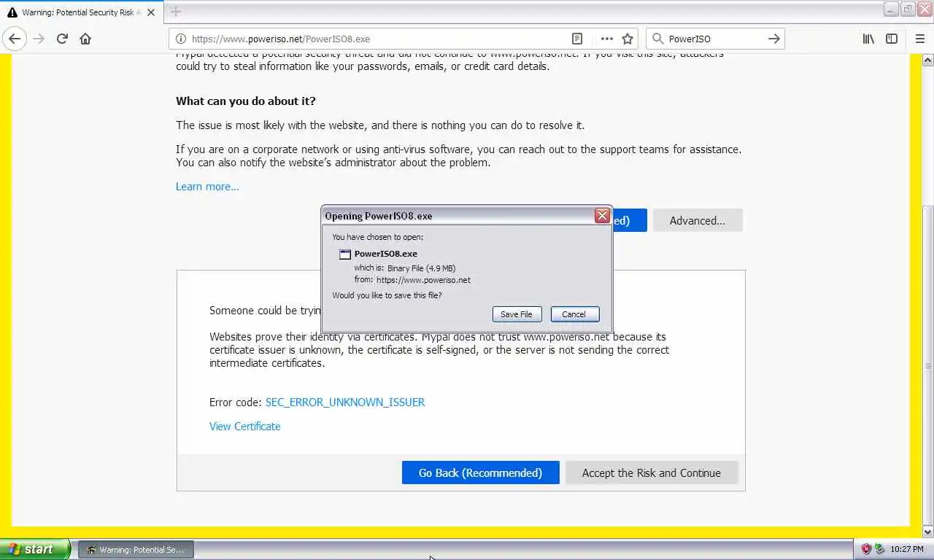Click scrollbar down arrow
This screenshot has height=560, width=934.
pyautogui.click(x=927, y=532)
